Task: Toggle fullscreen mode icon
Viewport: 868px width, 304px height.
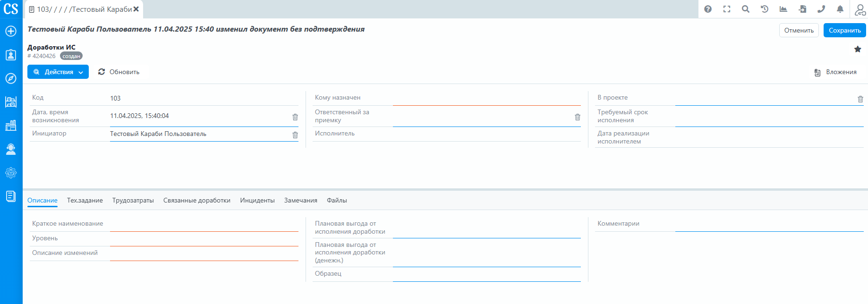Action: coord(727,9)
